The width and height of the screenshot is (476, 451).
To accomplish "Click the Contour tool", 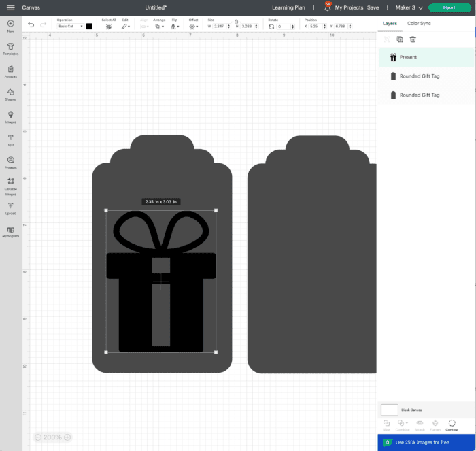I will point(452,425).
